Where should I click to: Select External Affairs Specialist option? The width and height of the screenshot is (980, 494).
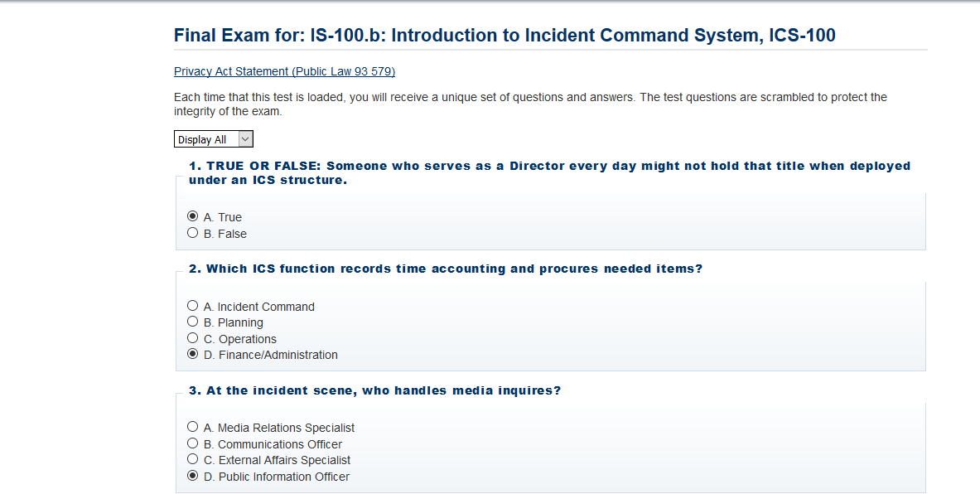click(x=192, y=459)
